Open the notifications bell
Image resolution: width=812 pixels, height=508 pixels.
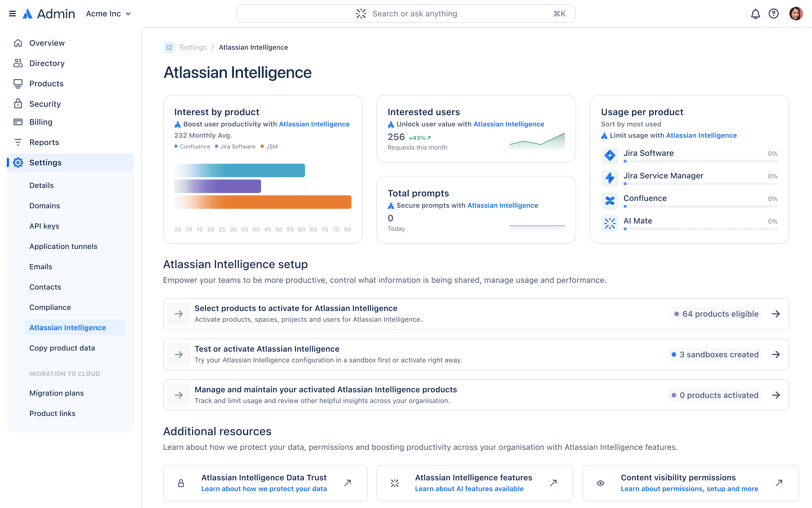pos(755,14)
